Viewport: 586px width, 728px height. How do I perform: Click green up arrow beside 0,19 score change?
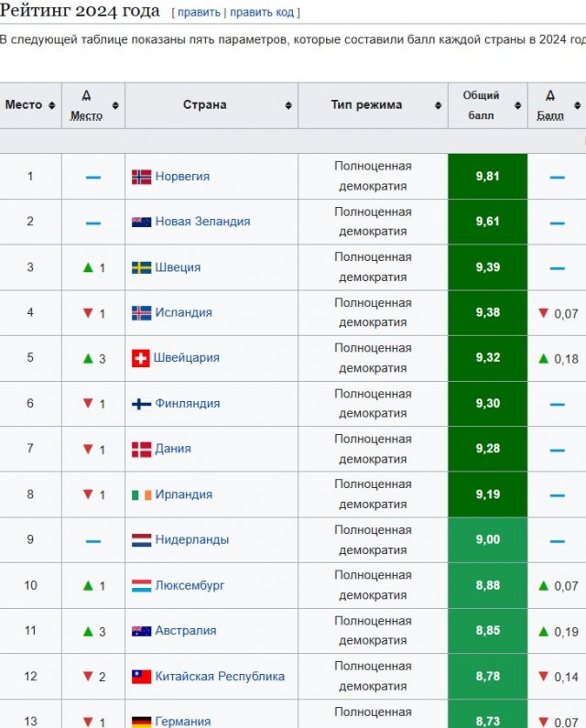point(543,632)
